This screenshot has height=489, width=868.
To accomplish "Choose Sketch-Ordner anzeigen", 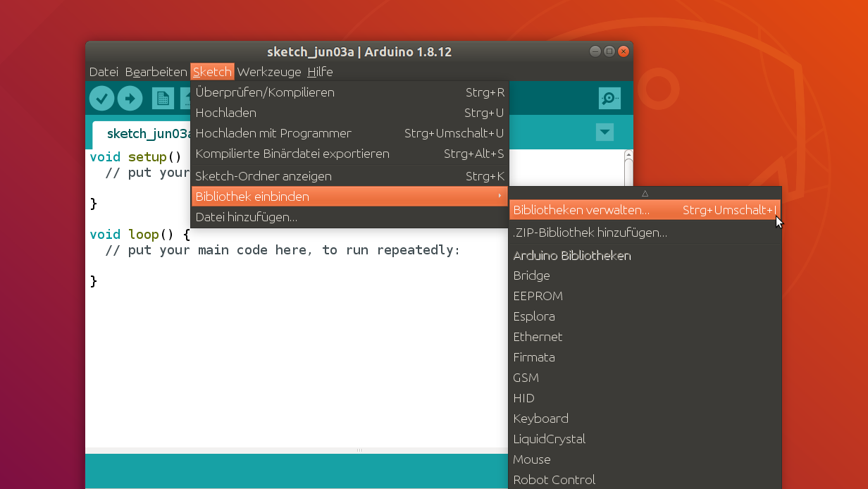I will tap(349, 176).
